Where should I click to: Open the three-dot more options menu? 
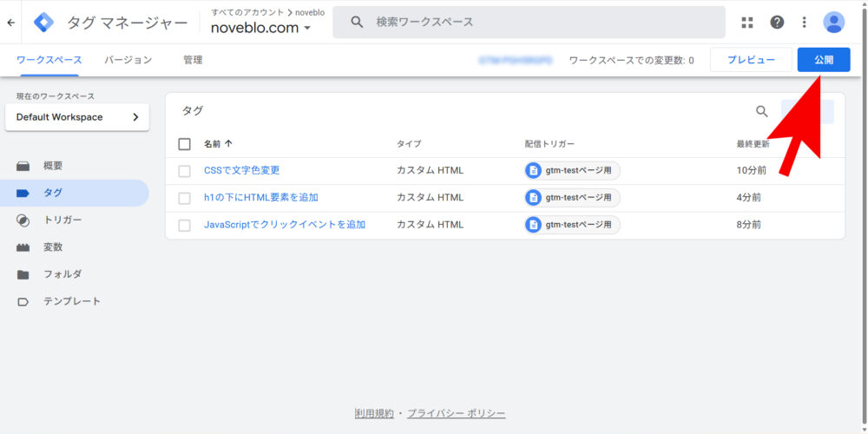(804, 23)
